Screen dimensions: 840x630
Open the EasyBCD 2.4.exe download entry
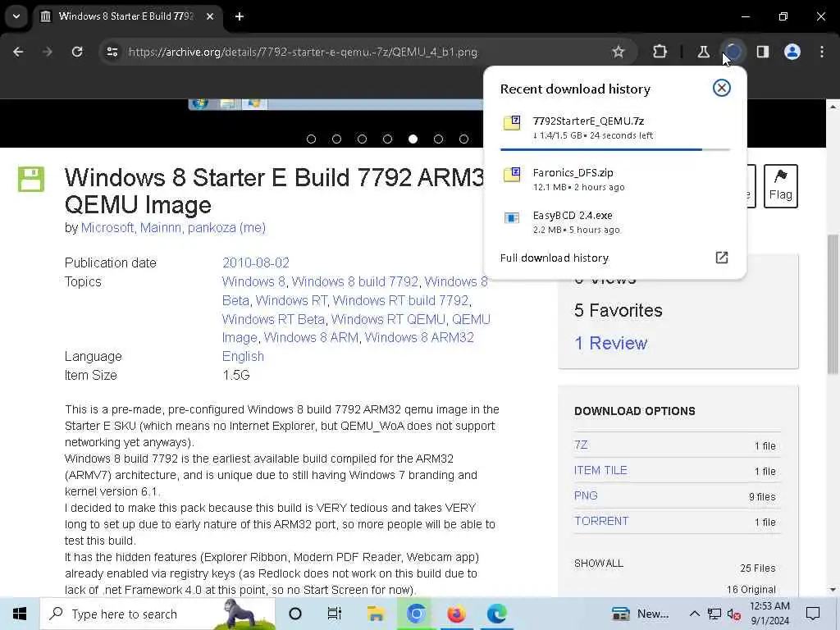click(x=614, y=222)
